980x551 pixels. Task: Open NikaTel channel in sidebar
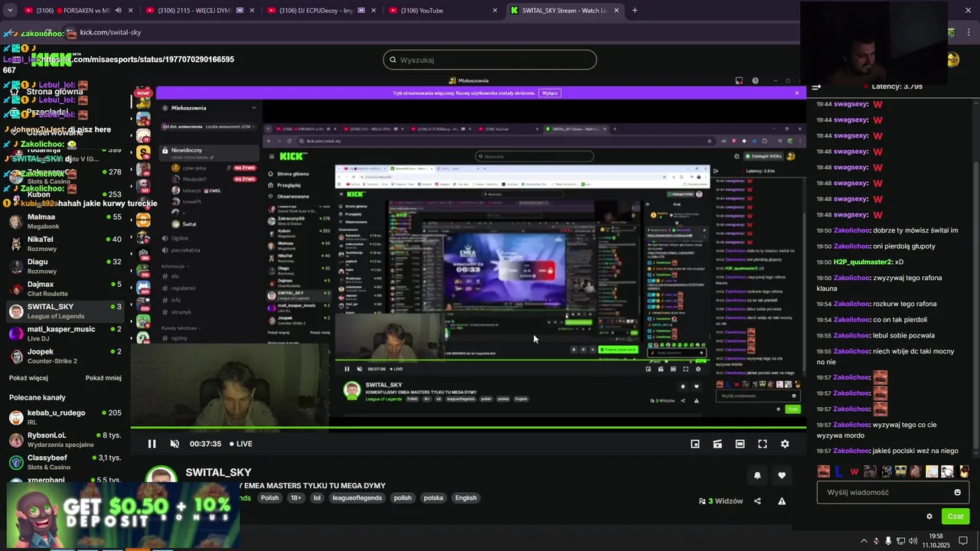[65, 244]
